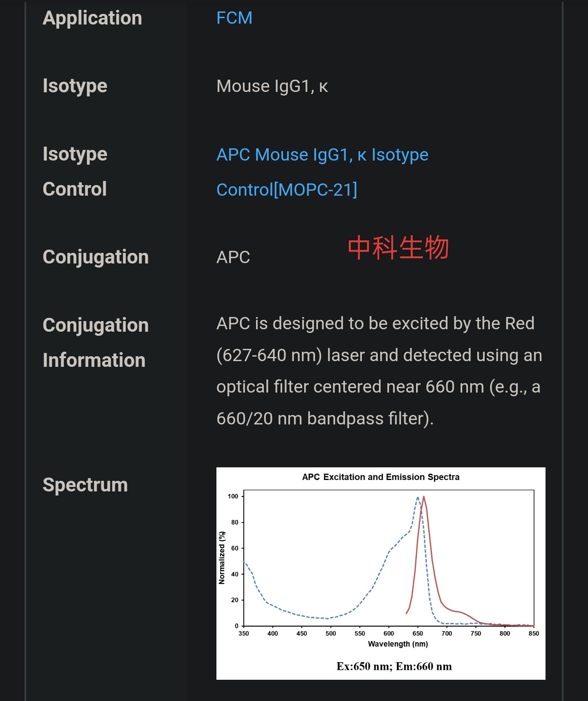Click the Control[MOPC-21] link text
Image resolution: width=588 pixels, height=701 pixels.
click(x=287, y=190)
